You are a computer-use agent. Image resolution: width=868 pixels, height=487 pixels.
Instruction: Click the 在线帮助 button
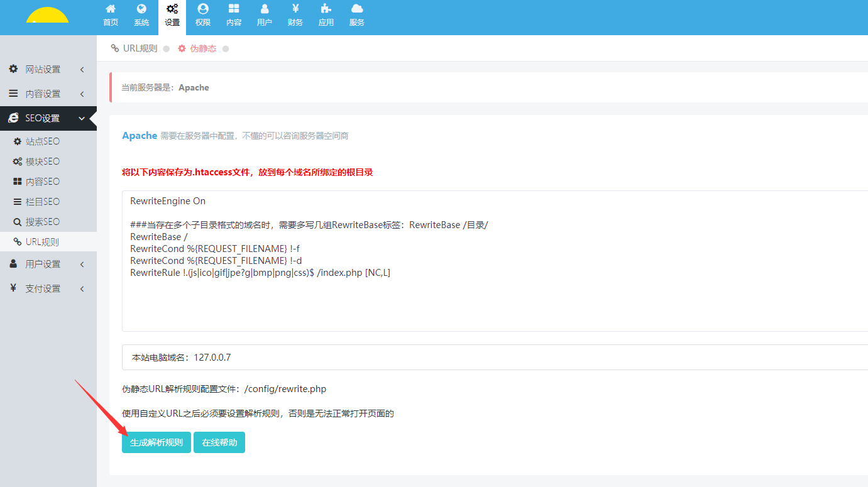point(219,442)
